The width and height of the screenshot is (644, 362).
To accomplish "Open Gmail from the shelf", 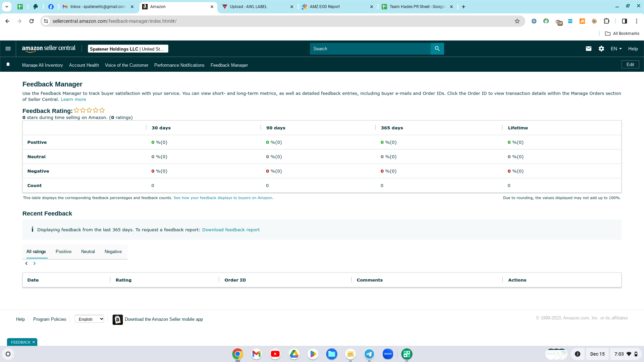I will pyautogui.click(x=256, y=354).
